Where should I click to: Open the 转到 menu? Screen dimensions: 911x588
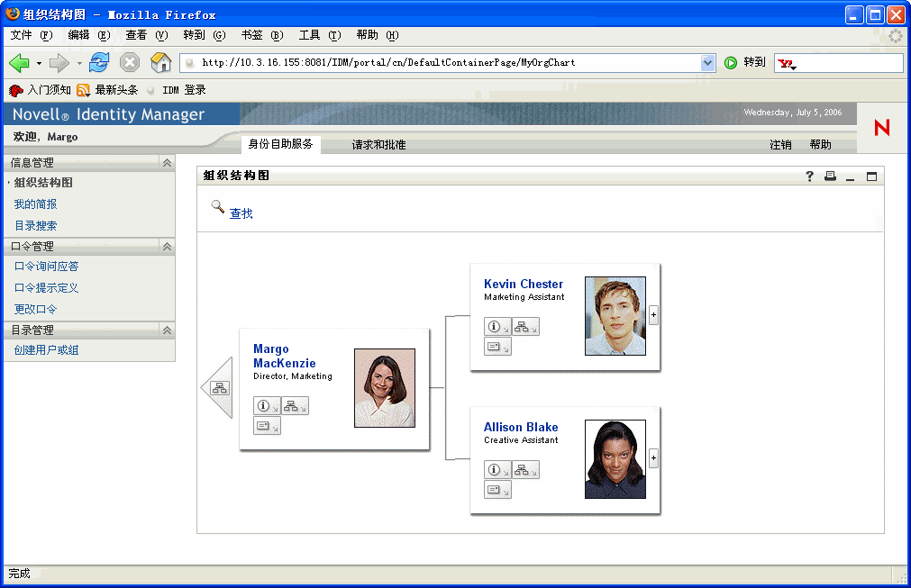204,35
